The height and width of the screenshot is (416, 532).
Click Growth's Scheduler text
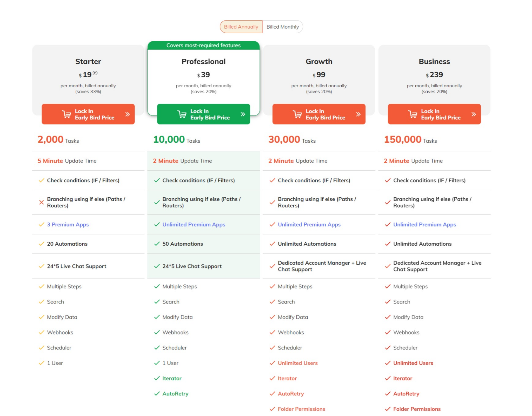(x=290, y=348)
